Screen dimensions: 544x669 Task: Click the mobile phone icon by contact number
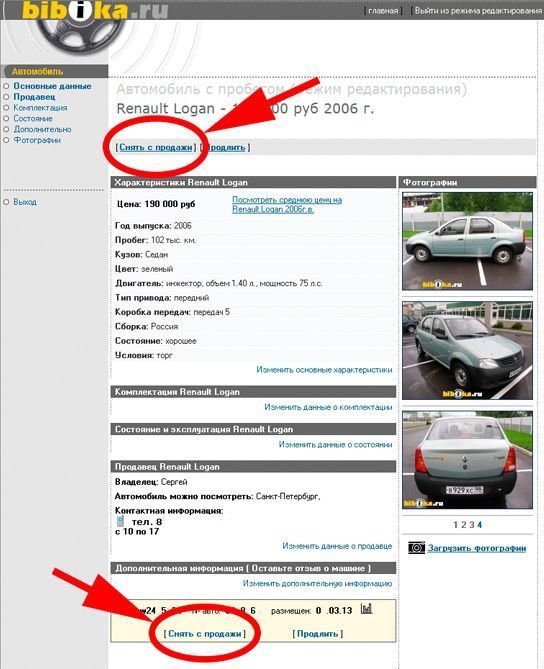click(x=120, y=521)
